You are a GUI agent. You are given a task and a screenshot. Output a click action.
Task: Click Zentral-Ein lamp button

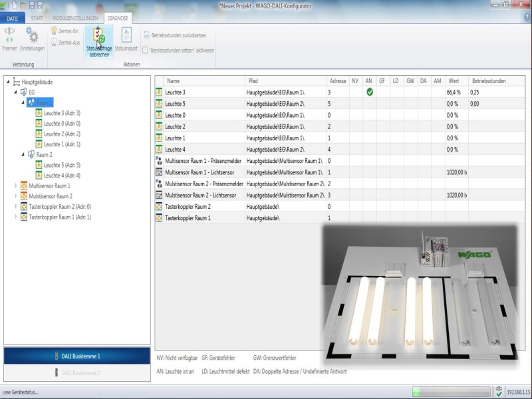(x=65, y=31)
